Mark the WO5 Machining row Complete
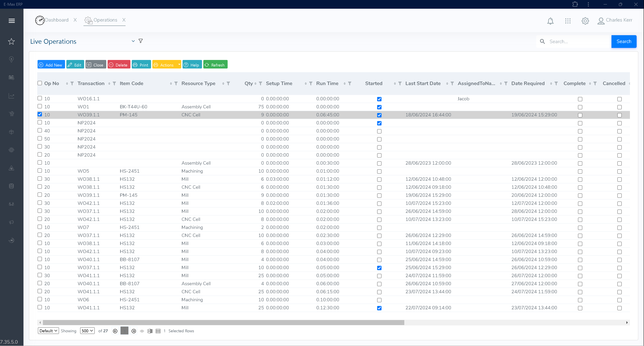Image resolution: width=644 pixels, height=346 pixels. pyautogui.click(x=580, y=171)
